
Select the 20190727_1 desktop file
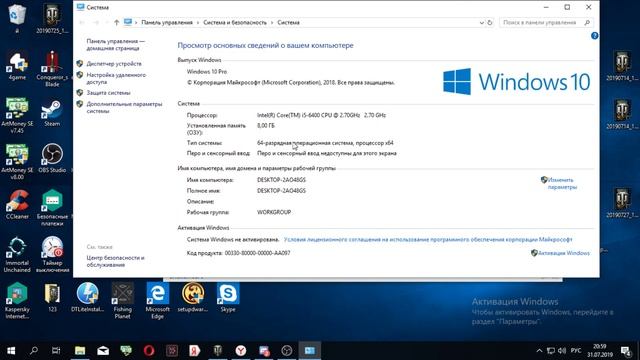click(x=622, y=203)
